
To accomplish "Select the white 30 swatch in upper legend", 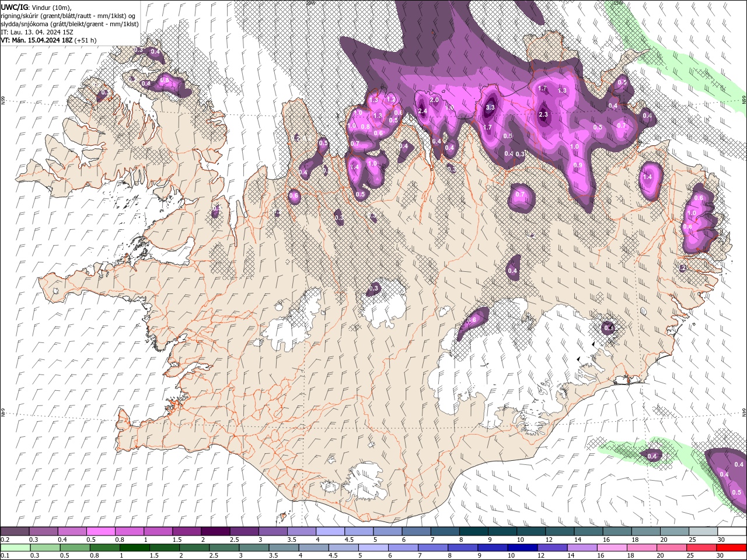I will click(x=731, y=531).
